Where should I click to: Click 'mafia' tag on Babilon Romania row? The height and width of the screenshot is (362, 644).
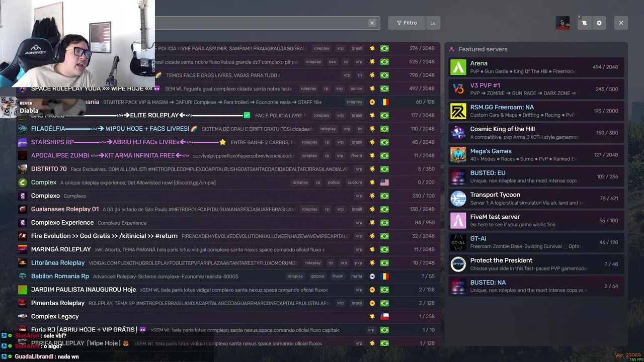tap(356, 276)
